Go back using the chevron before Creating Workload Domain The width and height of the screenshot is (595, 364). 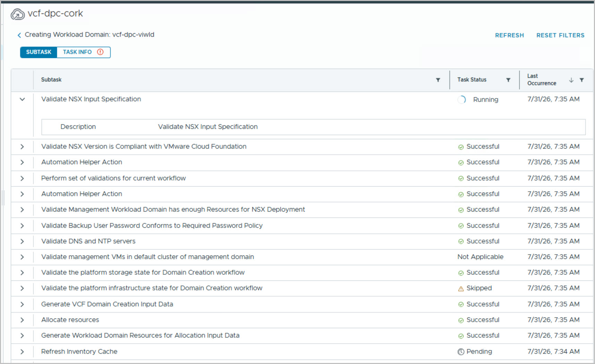19,35
